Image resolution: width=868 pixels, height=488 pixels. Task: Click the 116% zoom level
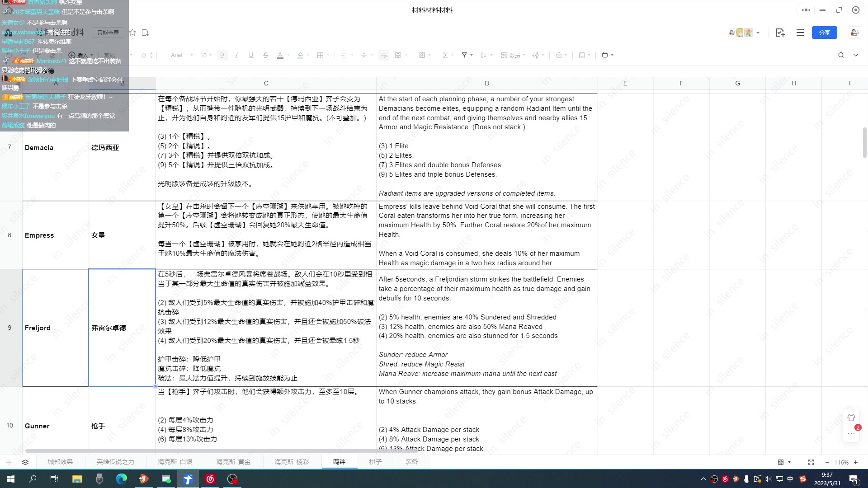[x=841, y=462]
